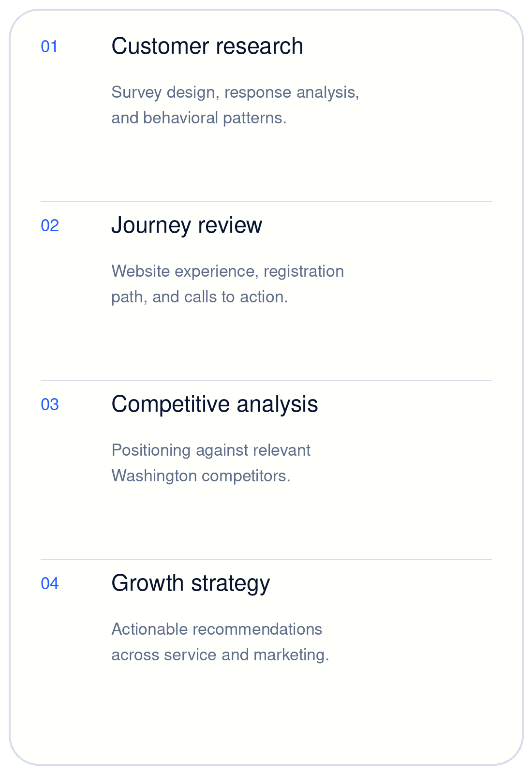Select the survey design description text

(x=236, y=105)
